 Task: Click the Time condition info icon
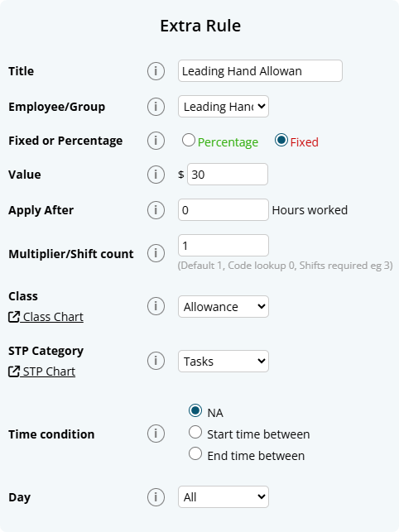[x=156, y=434]
